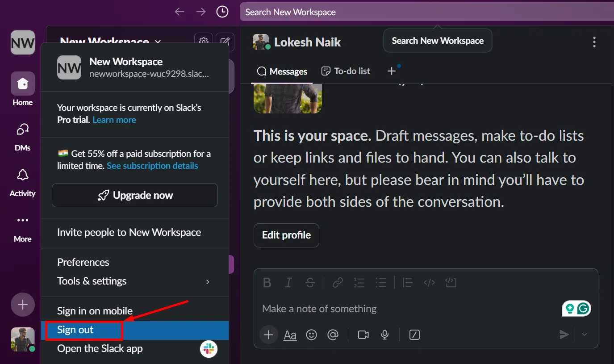Screen dimensions: 614x364
Task: Toggle bulleted list formatting
Action: (x=380, y=283)
